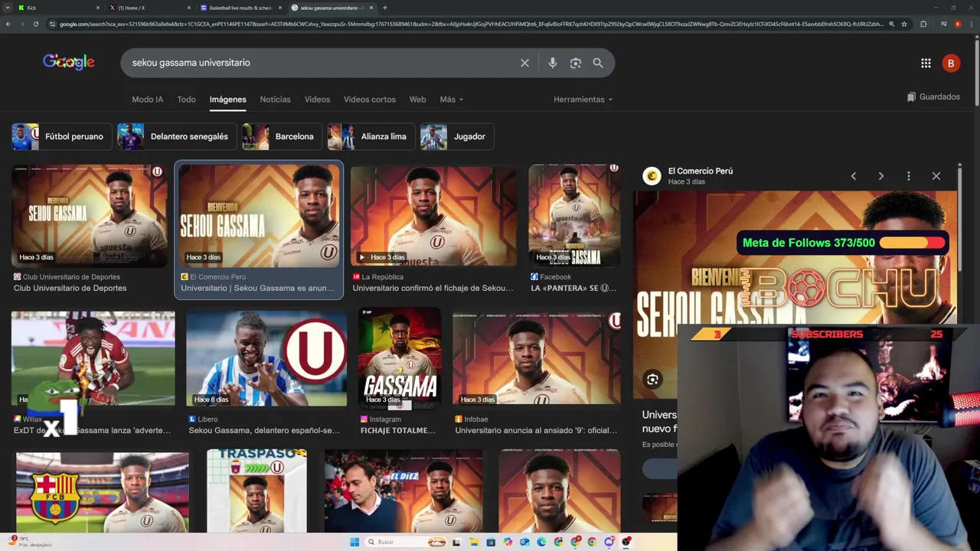This screenshot has height=551, width=980.
Task: Open Facebook LA PANTERA image result
Action: tap(574, 216)
